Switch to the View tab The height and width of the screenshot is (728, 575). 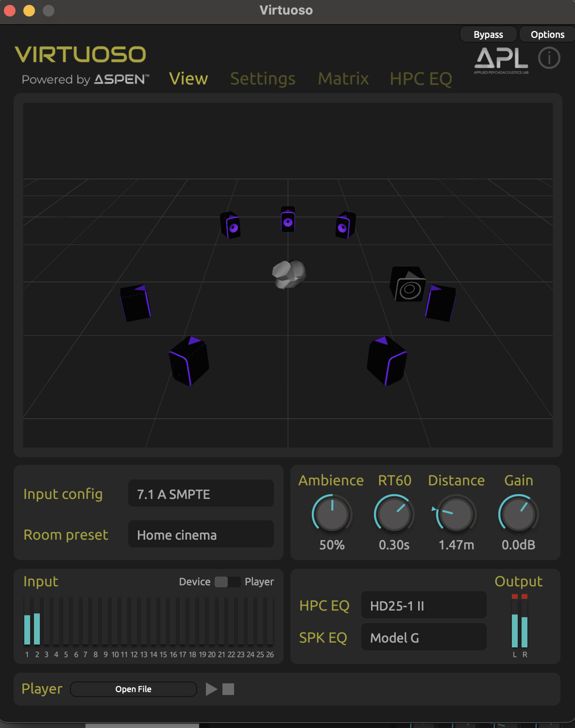click(x=188, y=79)
